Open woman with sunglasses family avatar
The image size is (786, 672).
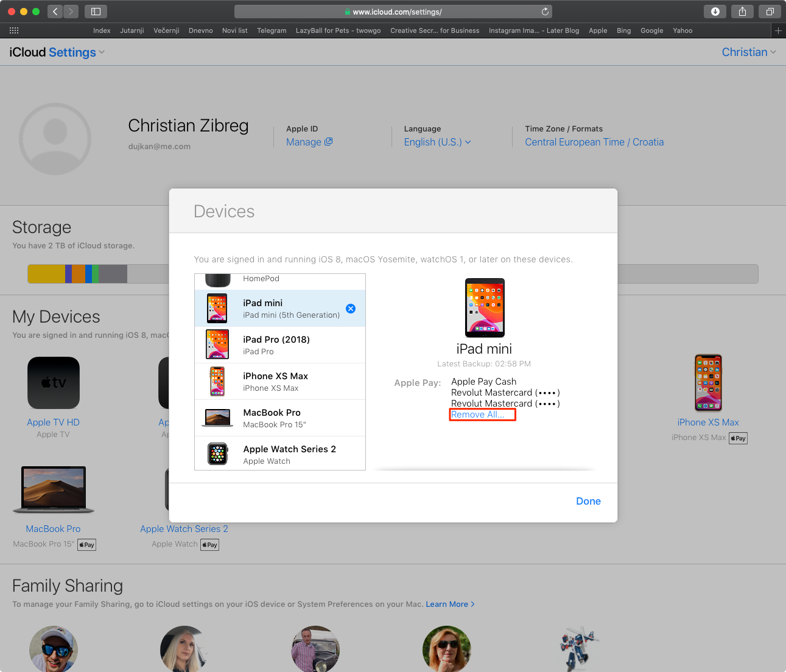[x=447, y=649]
